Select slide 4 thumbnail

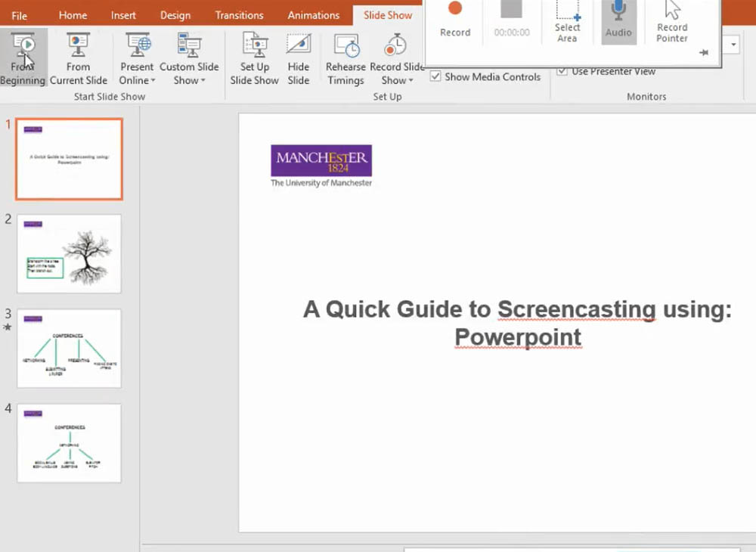70,443
